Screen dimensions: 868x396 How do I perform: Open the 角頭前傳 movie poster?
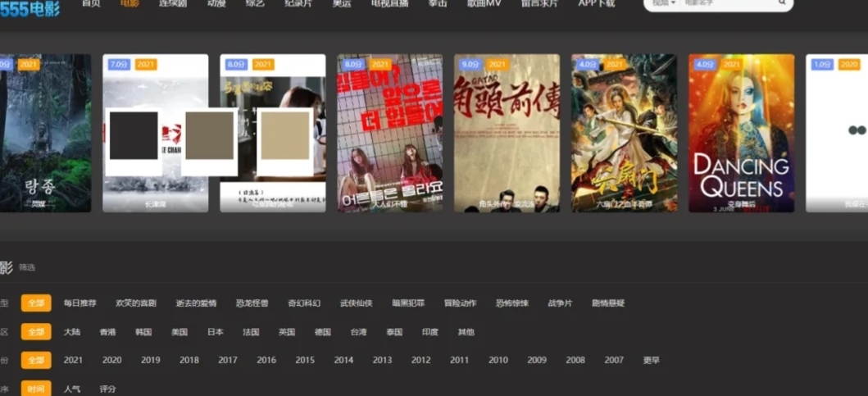pyautogui.click(x=507, y=133)
